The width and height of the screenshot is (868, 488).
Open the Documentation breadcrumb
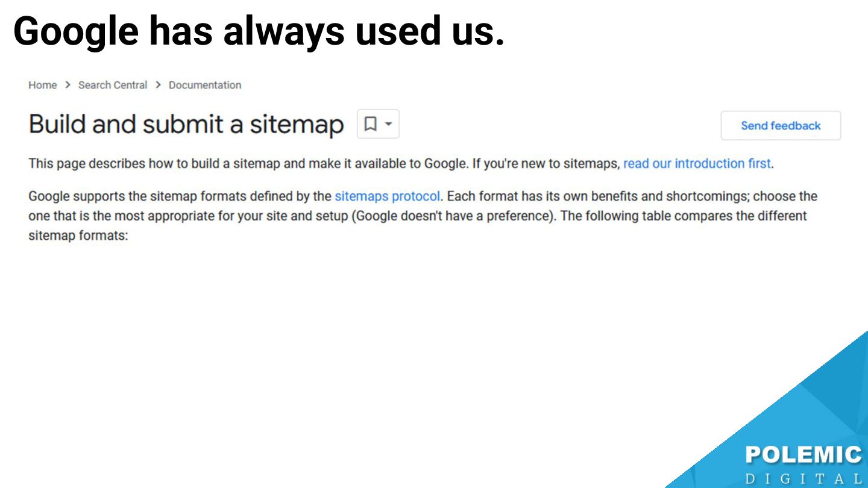(205, 85)
